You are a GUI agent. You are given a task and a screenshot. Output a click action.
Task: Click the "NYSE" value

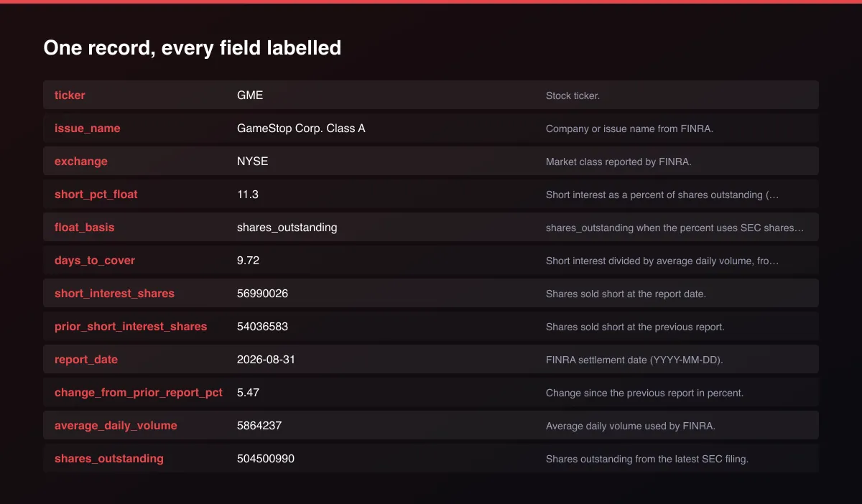tap(253, 162)
